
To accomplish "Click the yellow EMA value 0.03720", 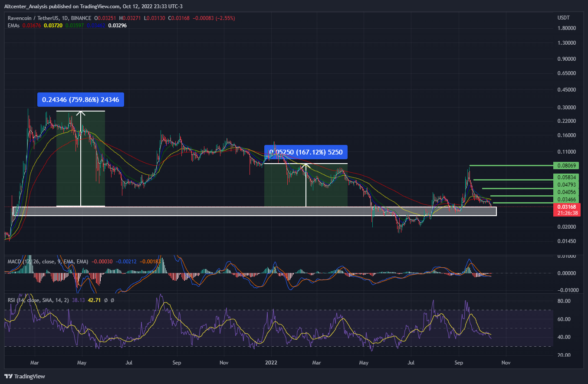I will click(x=53, y=26).
